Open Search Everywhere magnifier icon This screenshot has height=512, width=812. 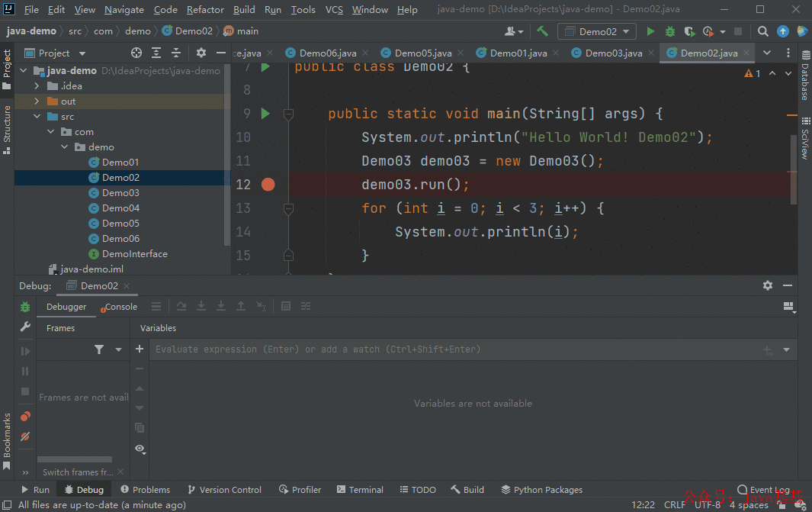pos(762,31)
